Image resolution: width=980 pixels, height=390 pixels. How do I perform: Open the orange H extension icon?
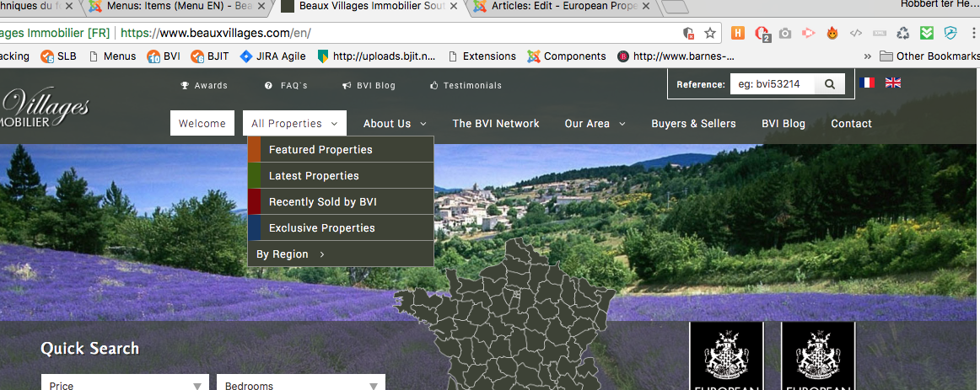tap(737, 33)
